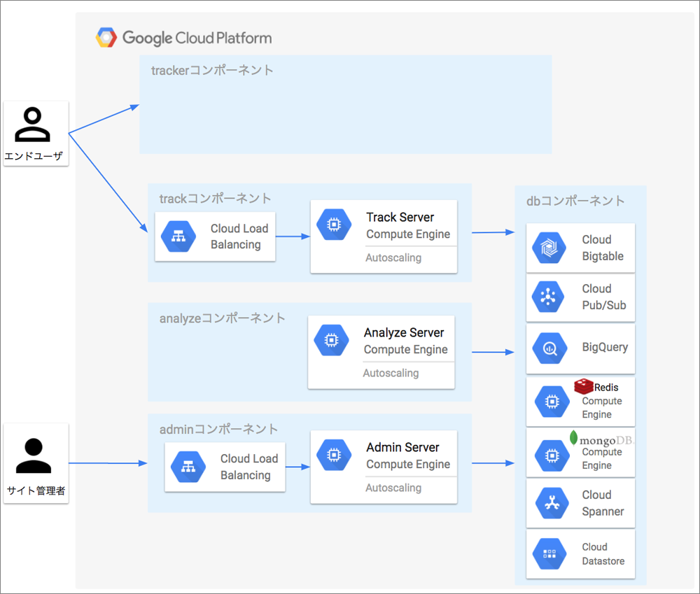Click the Cloud Pub/Sub label
Viewport: 700px width, 594px height.
(604, 297)
